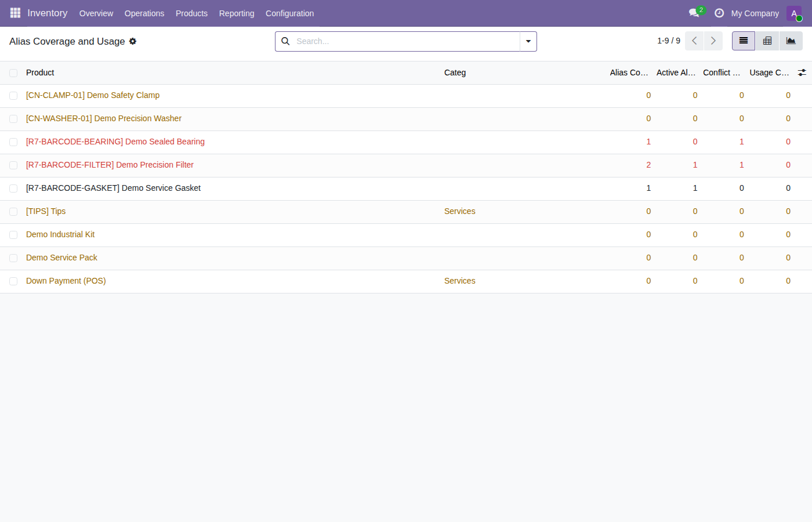The image size is (812, 522).
Task: Click the gear icon beside Alias Coverage and Usage
Action: 133,41
